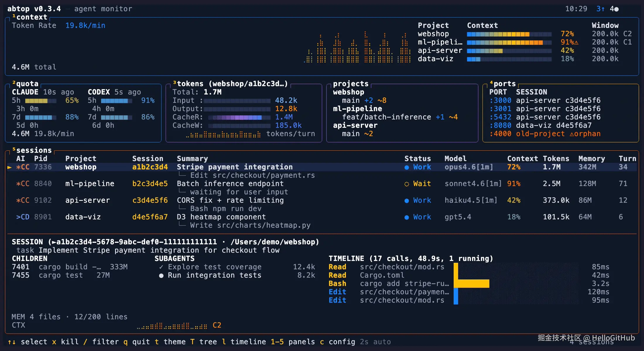Screen dimensions: 644x351
Task: Click the blue Work status dot for webshop
Action: [x=407, y=167]
